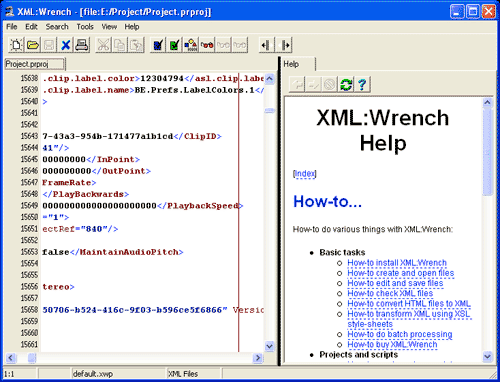
Task: Click the Help pane stop icon
Action: point(330,84)
